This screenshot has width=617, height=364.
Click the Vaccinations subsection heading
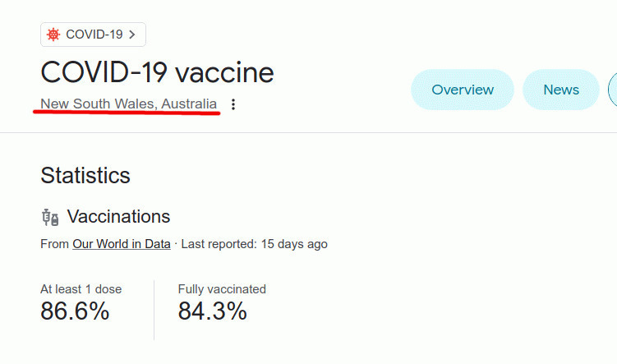(x=118, y=217)
